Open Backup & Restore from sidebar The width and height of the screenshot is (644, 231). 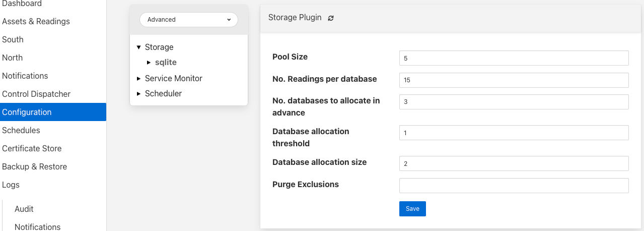[x=34, y=166]
